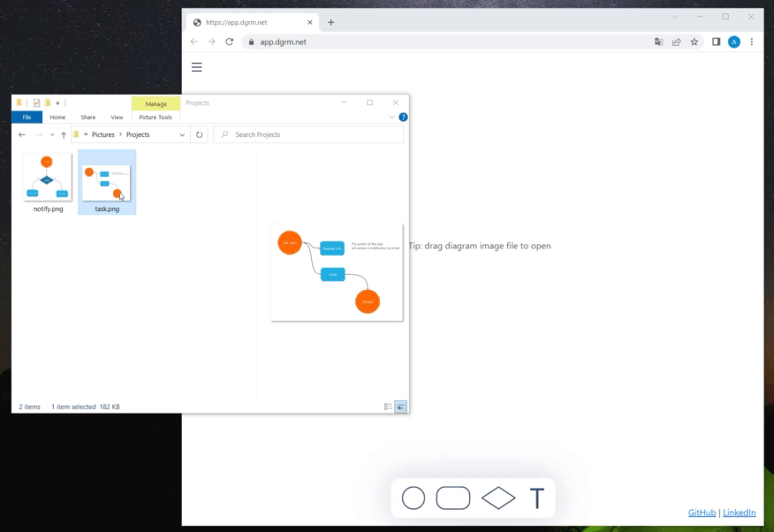This screenshot has height=532, width=774.
Task: Open the Share ribbon tab
Action: (87, 117)
